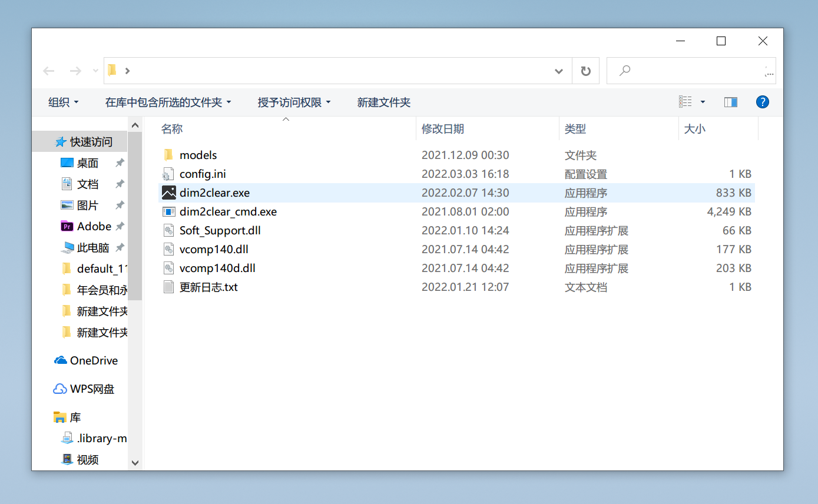Select the 更新日志.txt text file

(208, 287)
